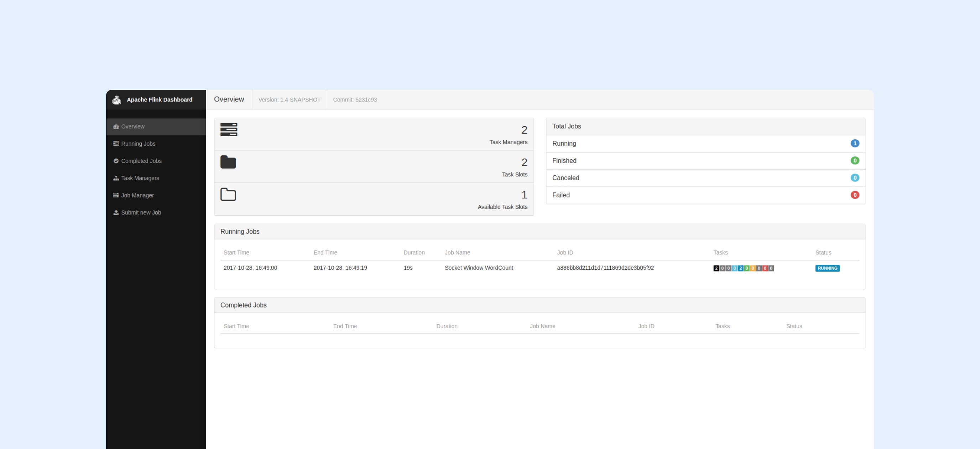The width and height of the screenshot is (980, 449).
Task: Click the light-blue task count badge
Action: (735, 268)
